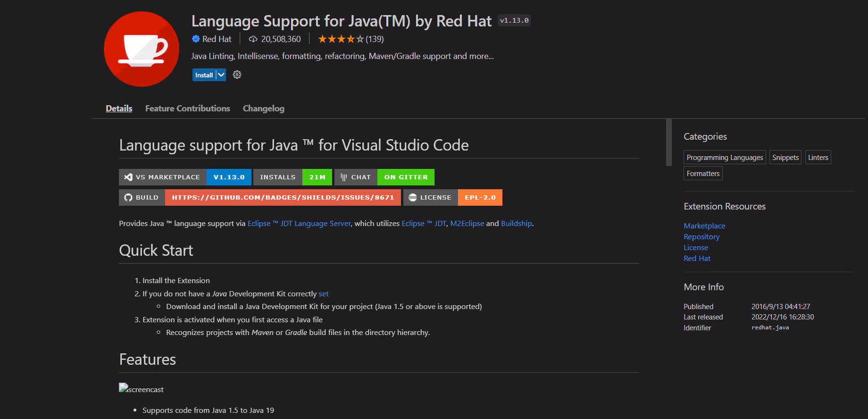This screenshot has width=868, height=419.
Task: Click the extension title text
Action: point(341,21)
